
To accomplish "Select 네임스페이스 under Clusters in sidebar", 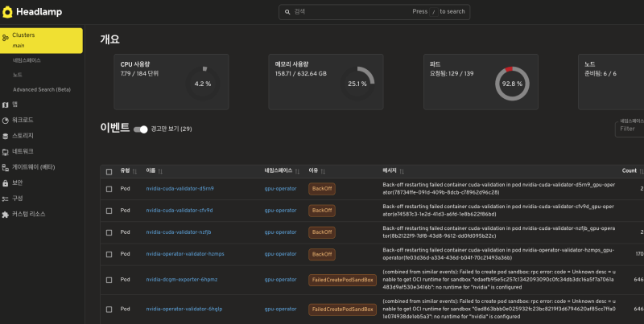I will 27,60.
